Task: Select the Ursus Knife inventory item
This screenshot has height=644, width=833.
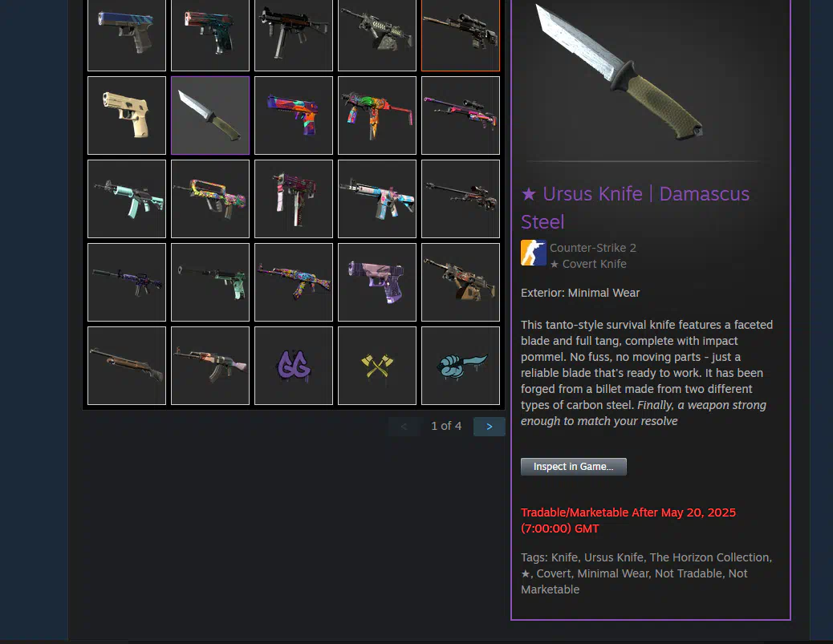Action: 209,115
